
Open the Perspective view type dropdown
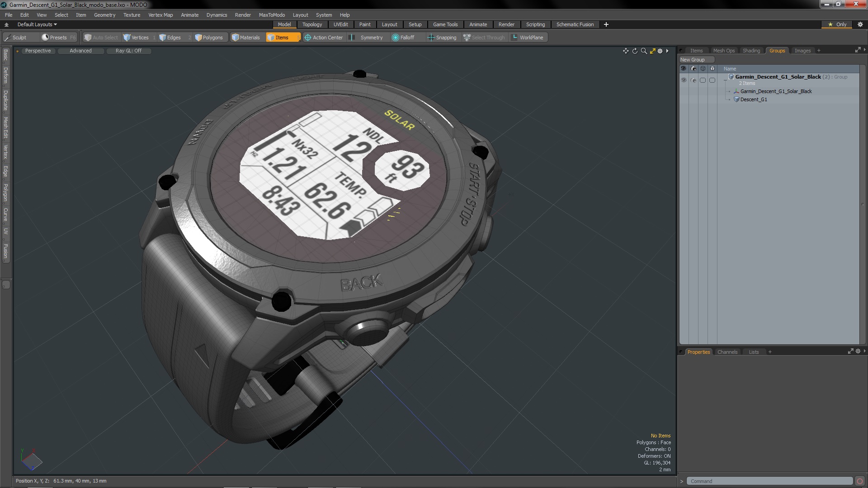click(x=38, y=51)
